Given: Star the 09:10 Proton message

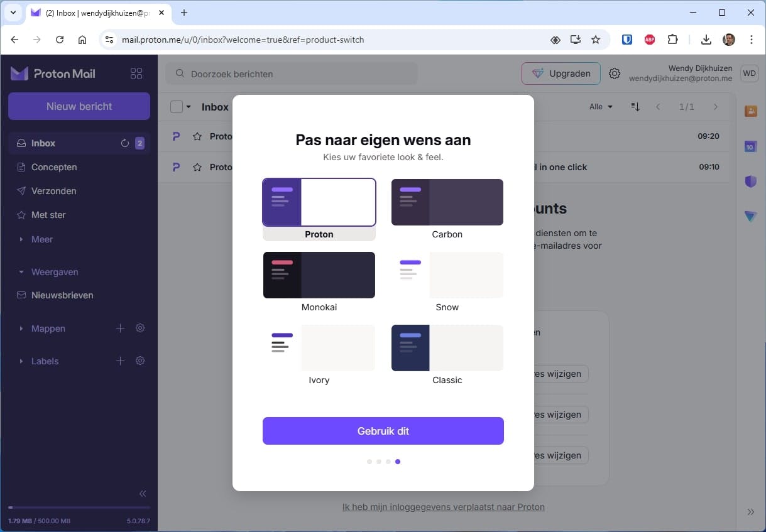Looking at the screenshot, I should point(197,167).
